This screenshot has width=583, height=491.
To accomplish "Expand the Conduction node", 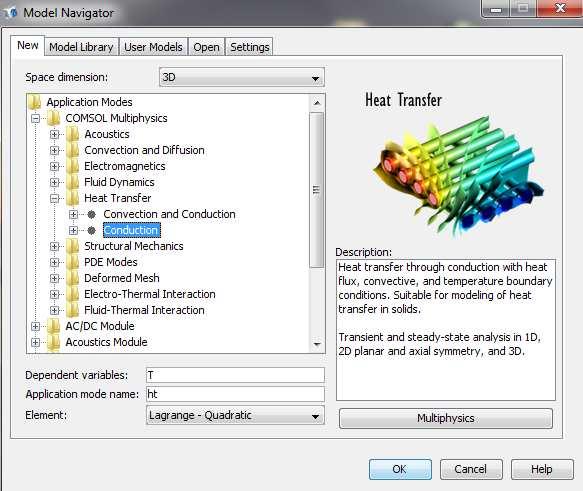I will click(x=73, y=230).
